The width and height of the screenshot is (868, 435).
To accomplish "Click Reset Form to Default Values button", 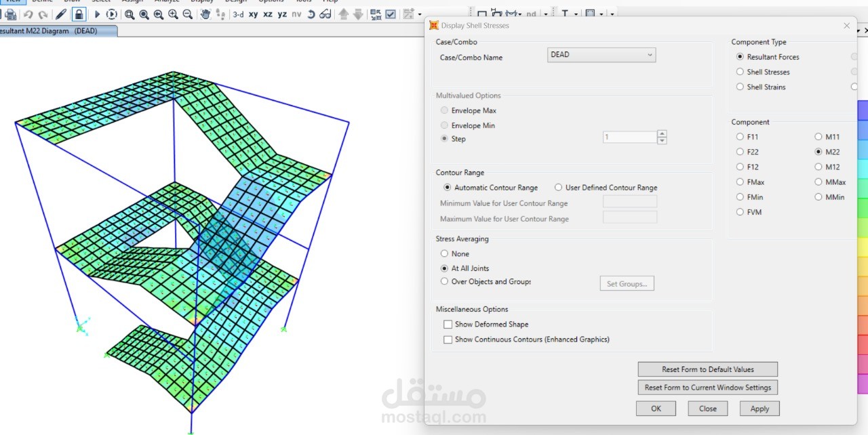I will click(708, 369).
